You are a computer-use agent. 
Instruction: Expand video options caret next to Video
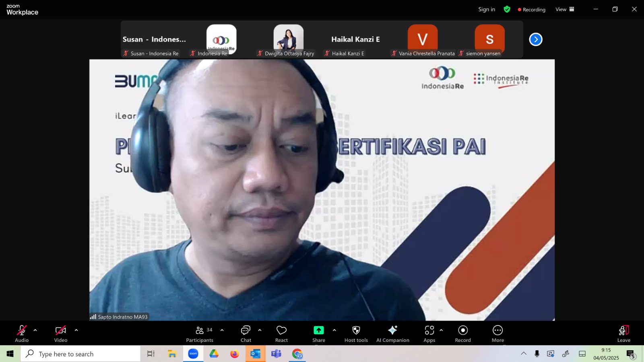(x=76, y=330)
